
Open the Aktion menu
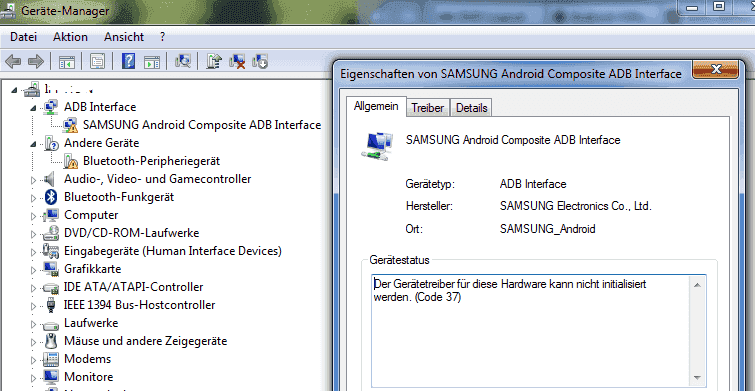pos(70,37)
